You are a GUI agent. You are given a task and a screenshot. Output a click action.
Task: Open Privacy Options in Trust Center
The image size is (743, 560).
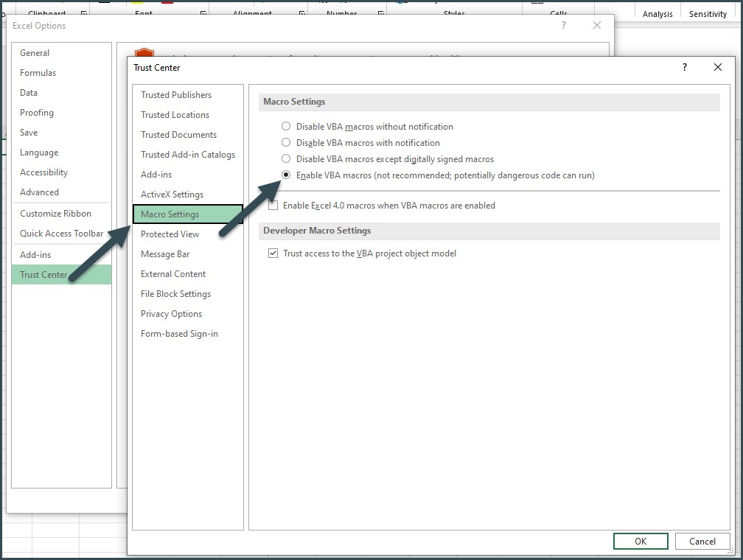pos(171,313)
